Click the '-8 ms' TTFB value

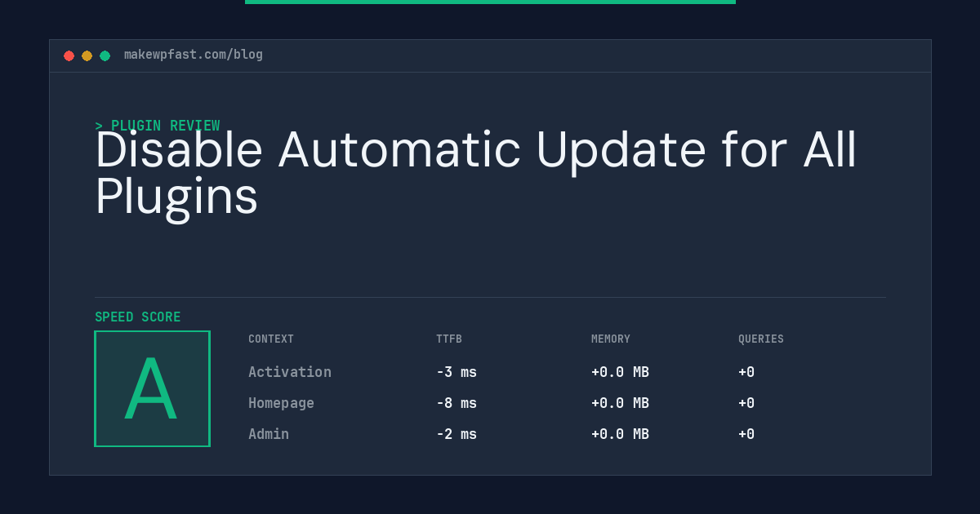click(x=457, y=403)
